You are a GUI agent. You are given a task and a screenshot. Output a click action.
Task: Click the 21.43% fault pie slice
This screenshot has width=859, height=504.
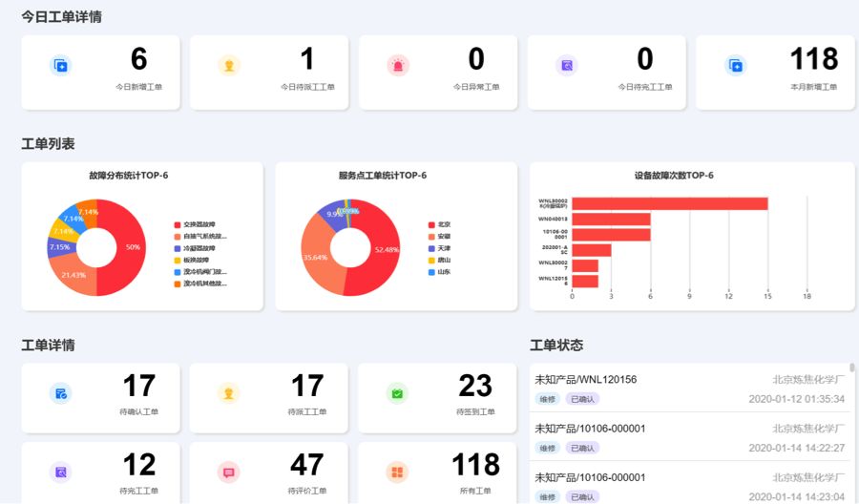(x=73, y=275)
